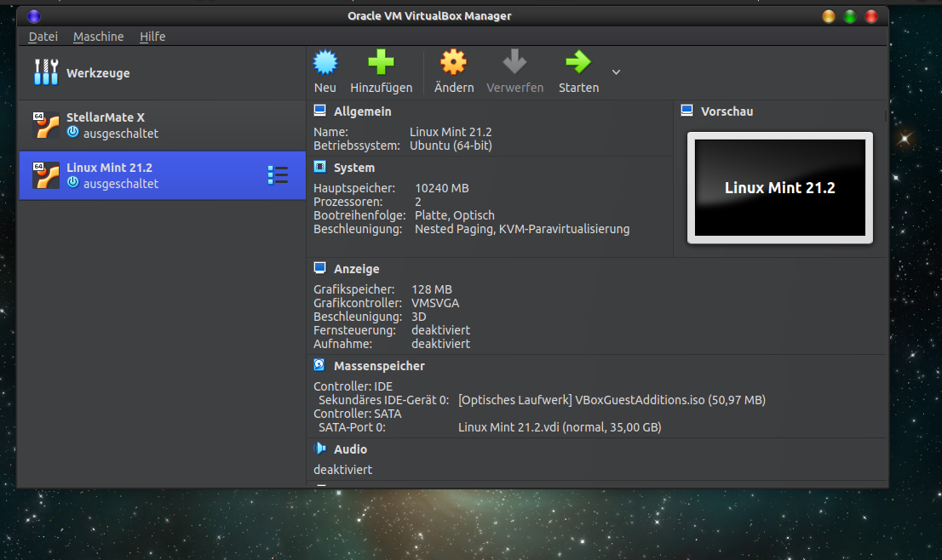
Task: Click the Linux Mint 21.2 preview thumbnail
Action: pyautogui.click(x=780, y=188)
